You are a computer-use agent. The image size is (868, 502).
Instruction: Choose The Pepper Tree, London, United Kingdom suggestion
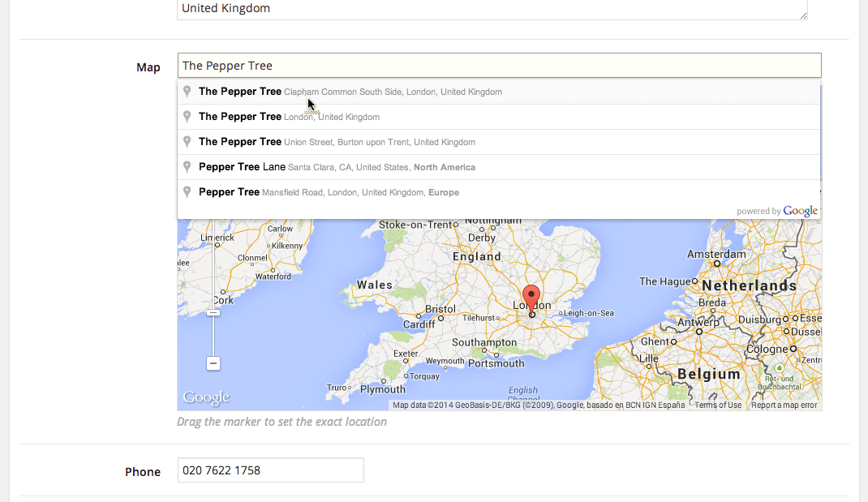pyautogui.click(x=290, y=117)
